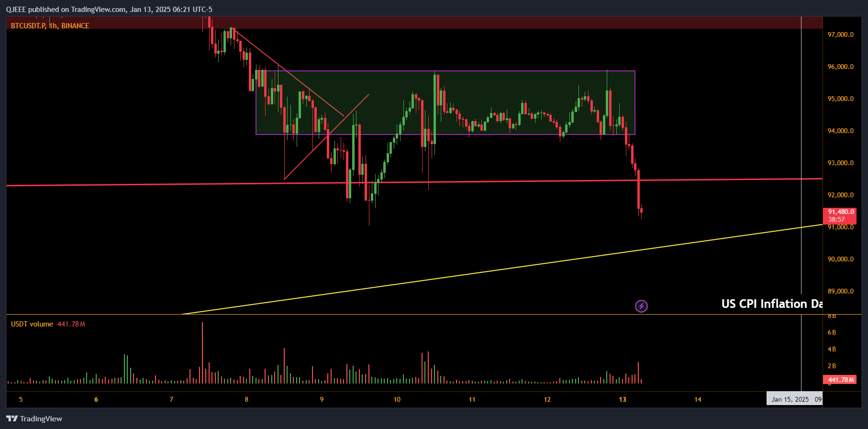Click date 11 on time axis
Viewport: 868px width, 429px height.
click(472, 399)
